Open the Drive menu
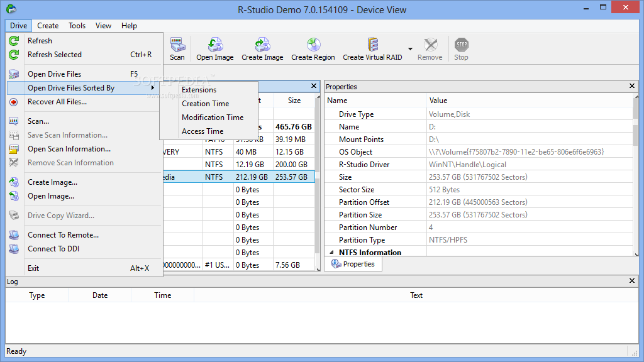 18,25
